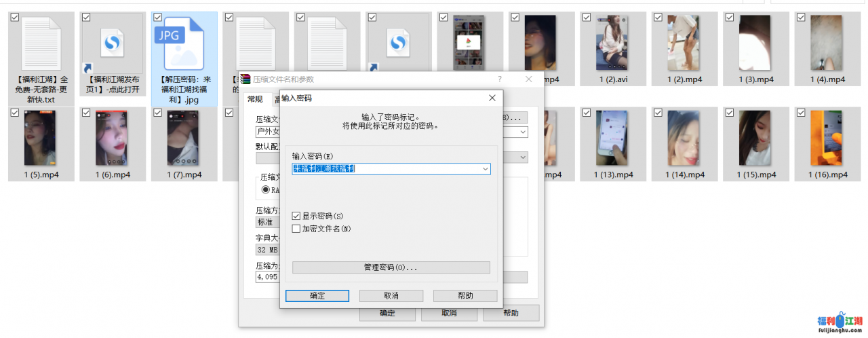Select the RAR format radio button
The width and height of the screenshot is (868, 338).
(266, 190)
